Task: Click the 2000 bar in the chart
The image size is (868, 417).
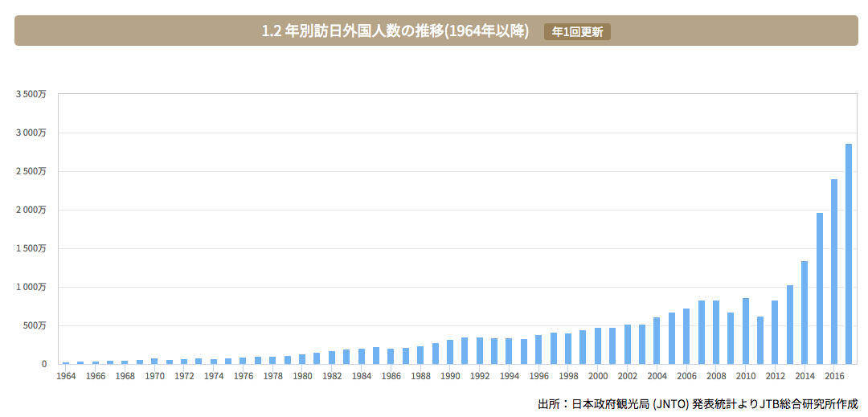Action: [x=598, y=345]
